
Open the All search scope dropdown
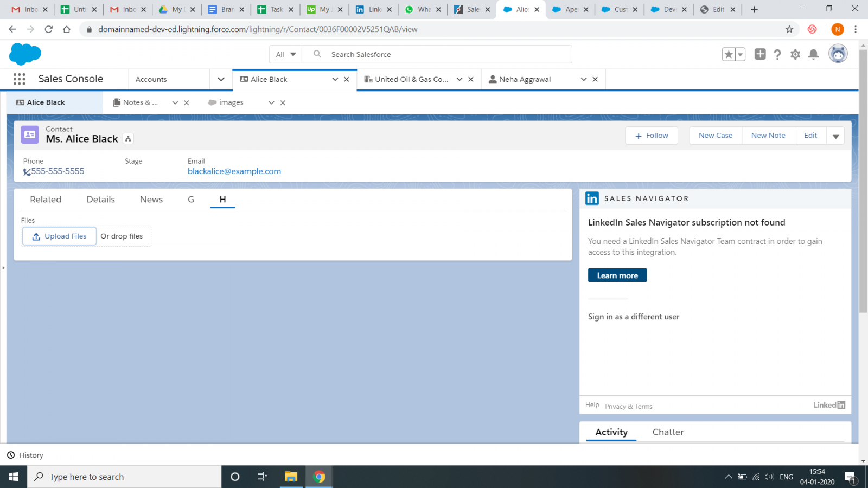(x=285, y=54)
